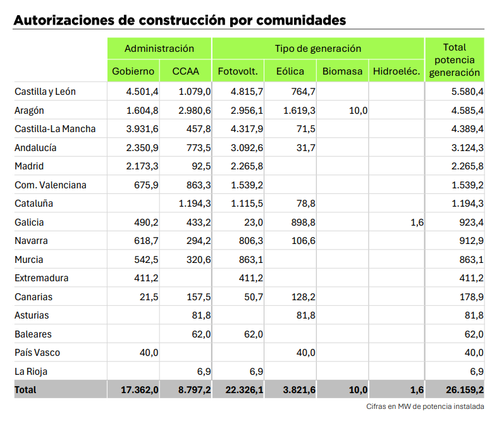The image size is (504, 426).
Task: Select the 'Aragón' row label
Action: pyautogui.click(x=29, y=111)
